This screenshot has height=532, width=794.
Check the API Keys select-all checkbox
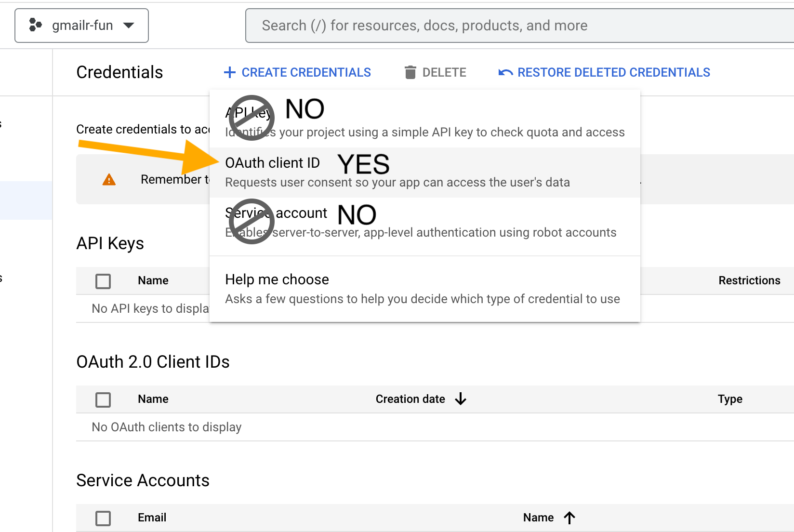click(103, 280)
